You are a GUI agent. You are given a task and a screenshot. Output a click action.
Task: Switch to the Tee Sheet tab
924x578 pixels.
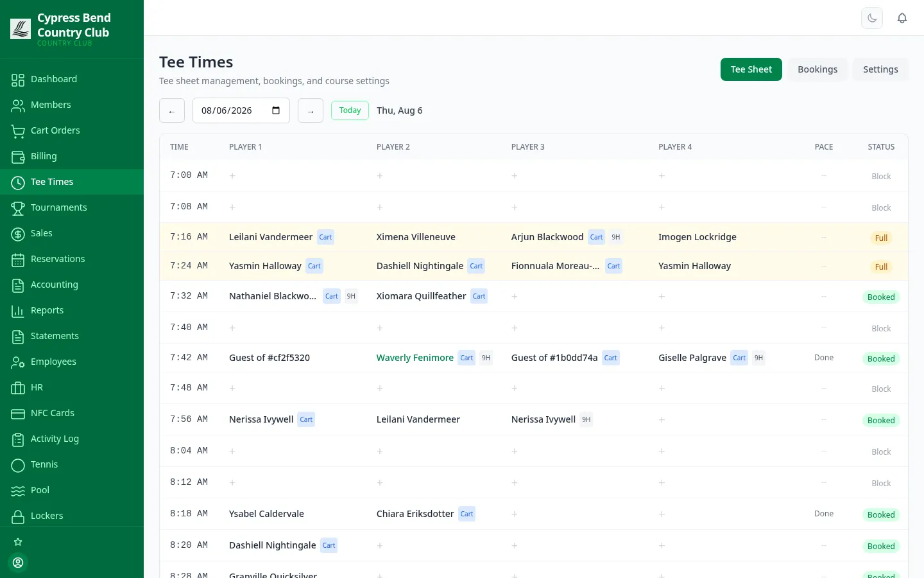[751, 69]
